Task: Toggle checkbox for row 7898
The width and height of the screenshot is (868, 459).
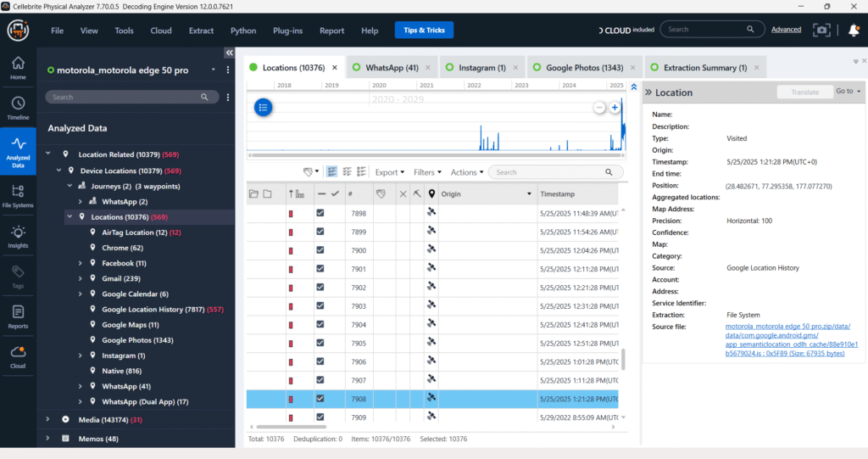Action: click(x=320, y=213)
